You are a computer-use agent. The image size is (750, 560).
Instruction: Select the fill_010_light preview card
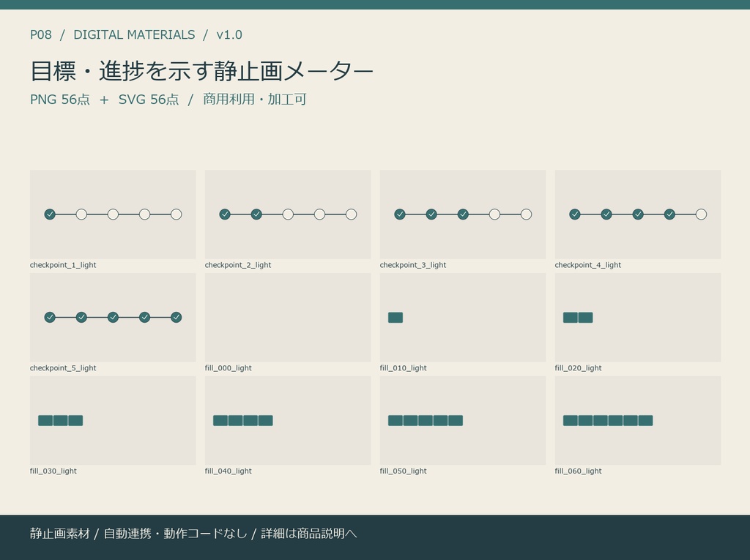463,318
